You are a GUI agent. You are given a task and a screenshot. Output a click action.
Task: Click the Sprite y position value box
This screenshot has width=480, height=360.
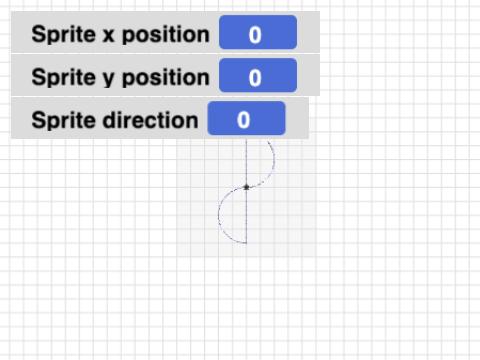coord(258,75)
